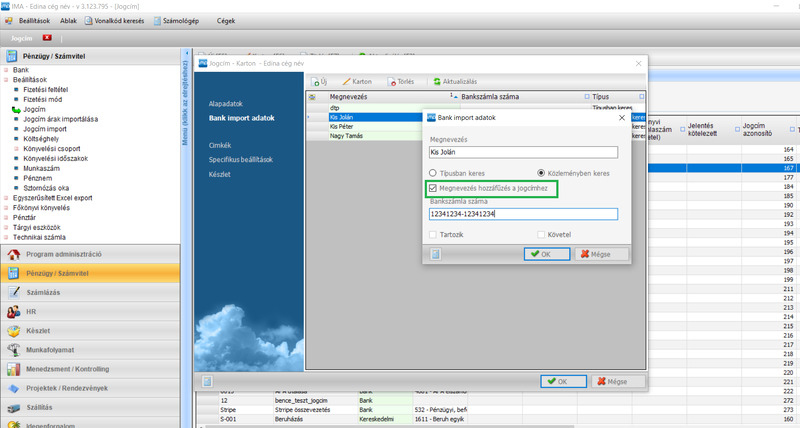Click OK in Bank import adatok dialog

coord(546,254)
